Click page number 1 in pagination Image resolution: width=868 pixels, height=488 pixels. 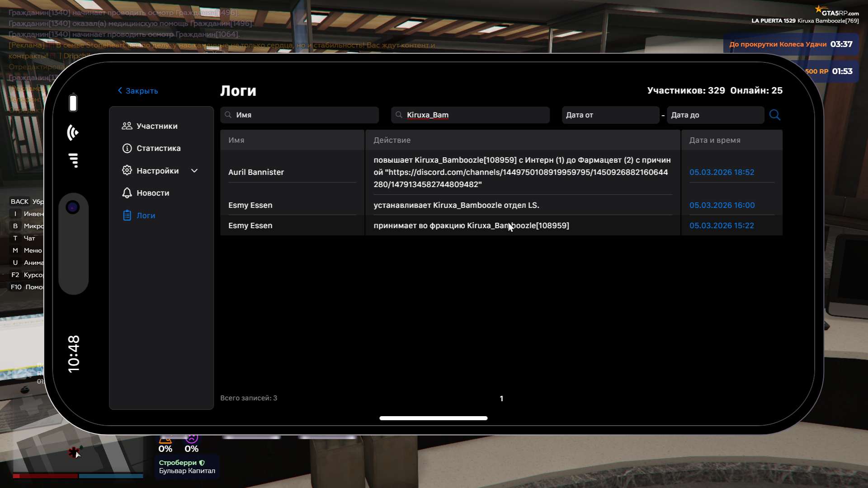click(501, 399)
